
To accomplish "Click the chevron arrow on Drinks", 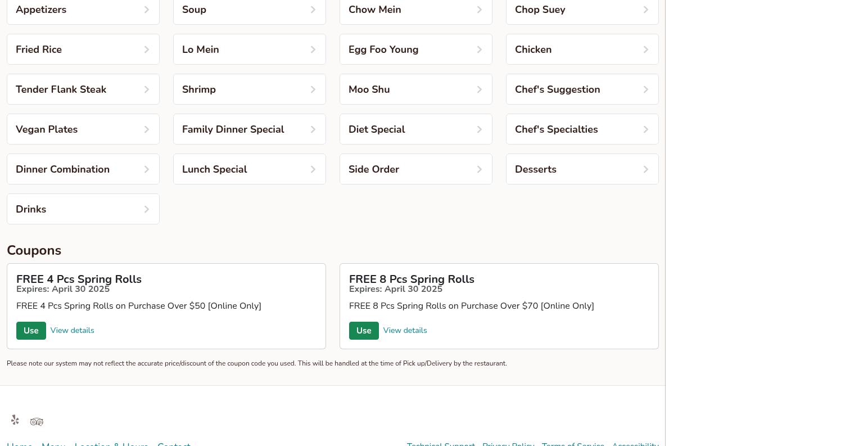I will point(146,209).
